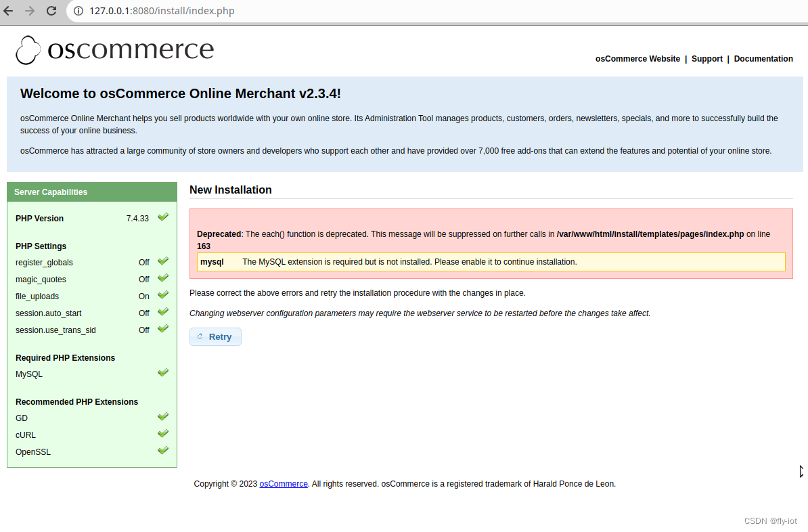808x532 pixels.
Task: Click the Retry button
Action: [215, 336]
